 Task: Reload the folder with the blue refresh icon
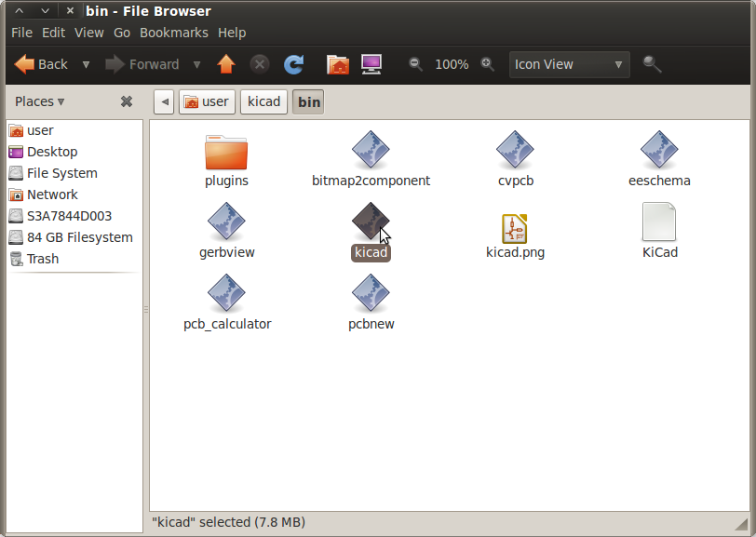(x=293, y=64)
